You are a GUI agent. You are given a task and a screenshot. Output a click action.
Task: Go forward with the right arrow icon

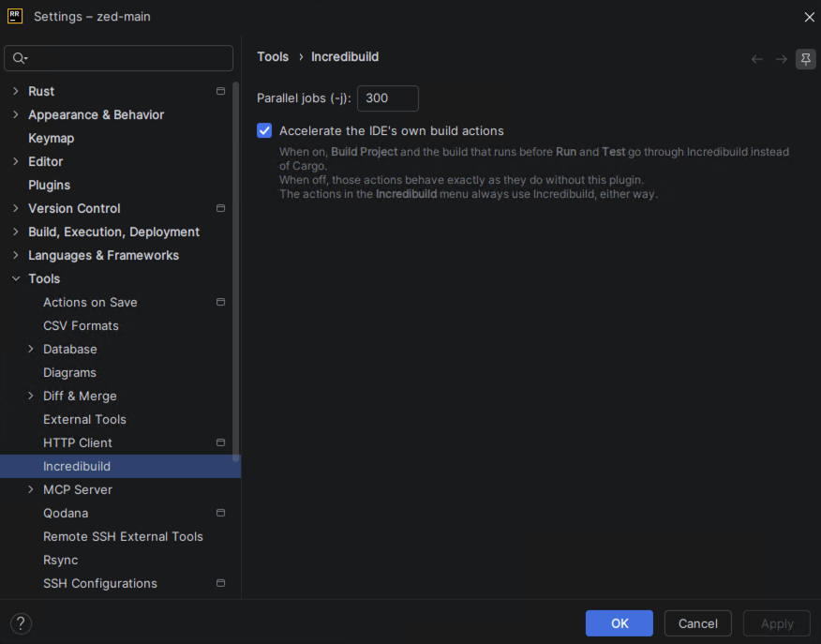[782, 59]
